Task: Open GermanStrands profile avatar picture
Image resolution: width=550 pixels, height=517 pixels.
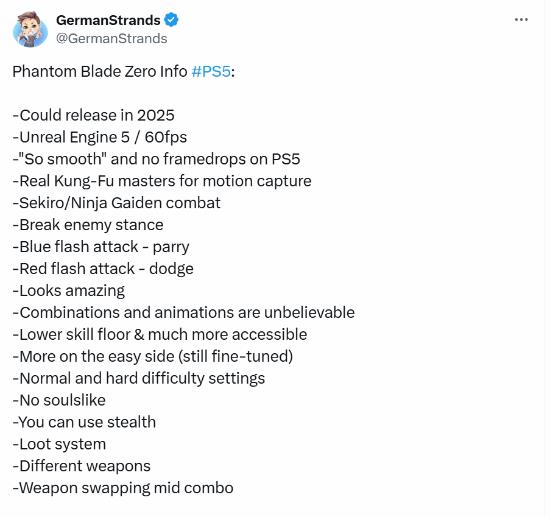Action: click(31, 29)
